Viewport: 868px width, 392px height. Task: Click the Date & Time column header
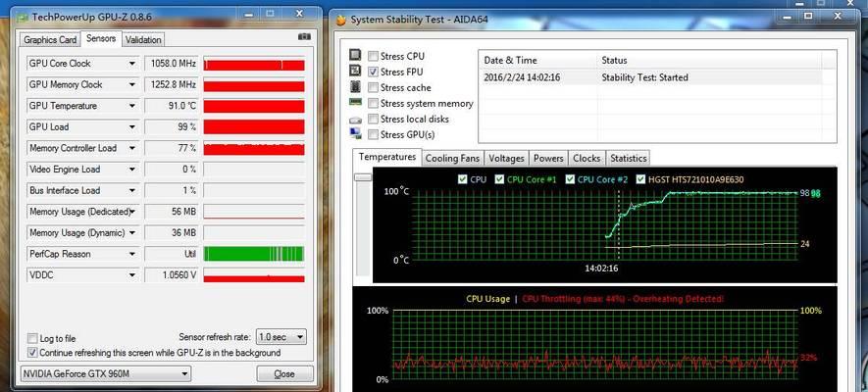pos(537,60)
